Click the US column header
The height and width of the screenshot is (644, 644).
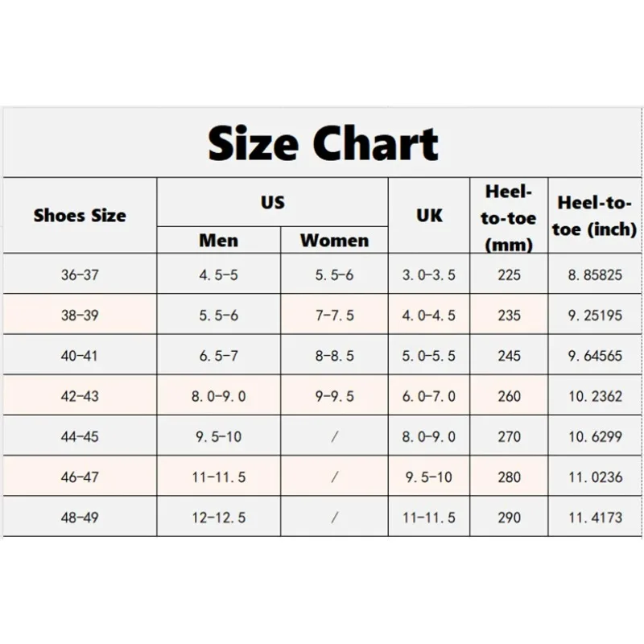coord(272,202)
